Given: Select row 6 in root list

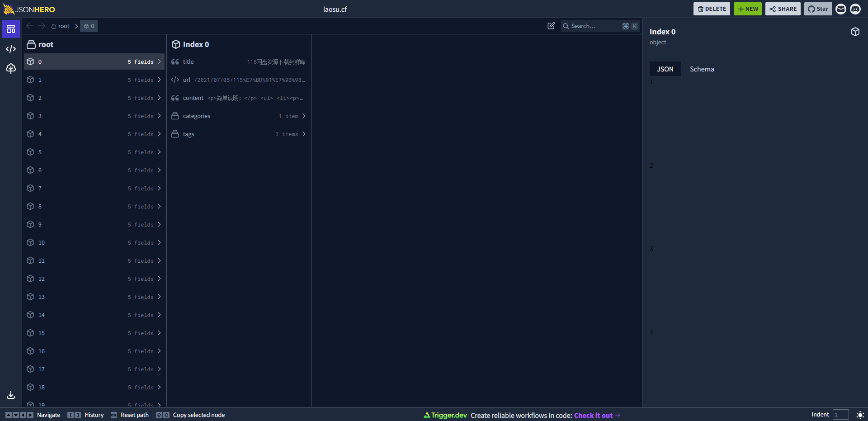Looking at the screenshot, I should point(94,170).
